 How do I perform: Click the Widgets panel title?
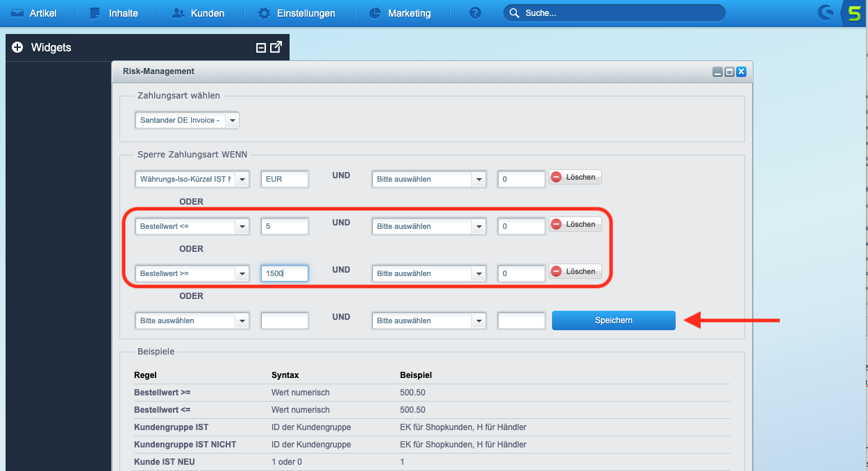coord(51,48)
